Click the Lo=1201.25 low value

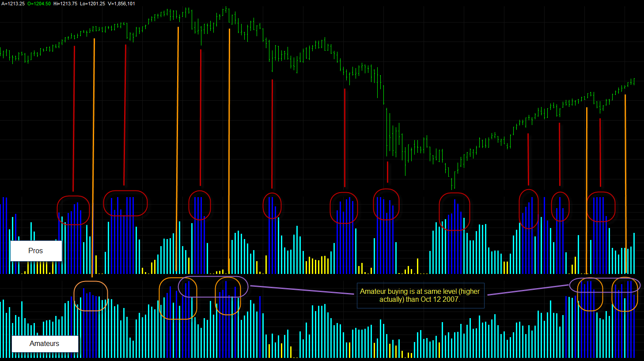click(x=92, y=4)
